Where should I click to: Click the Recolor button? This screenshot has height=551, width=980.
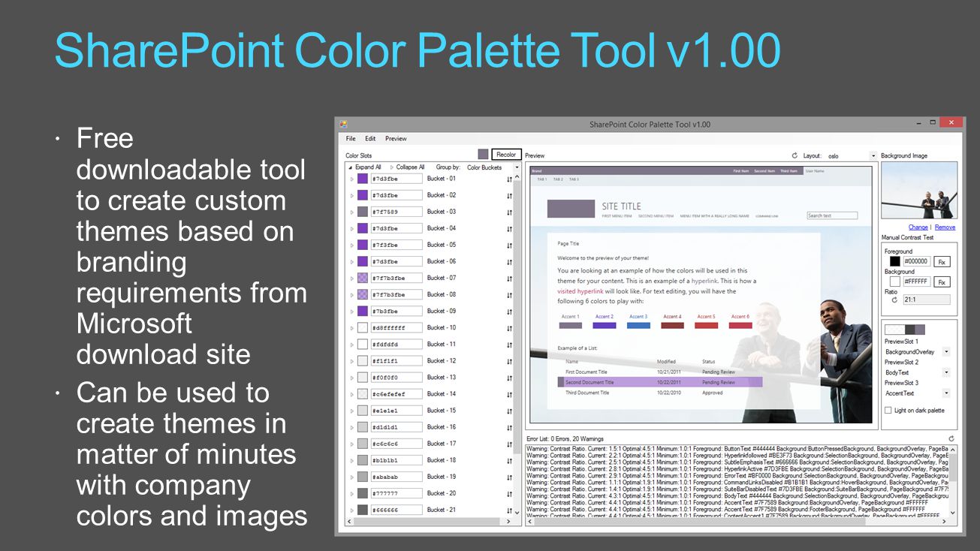506,155
